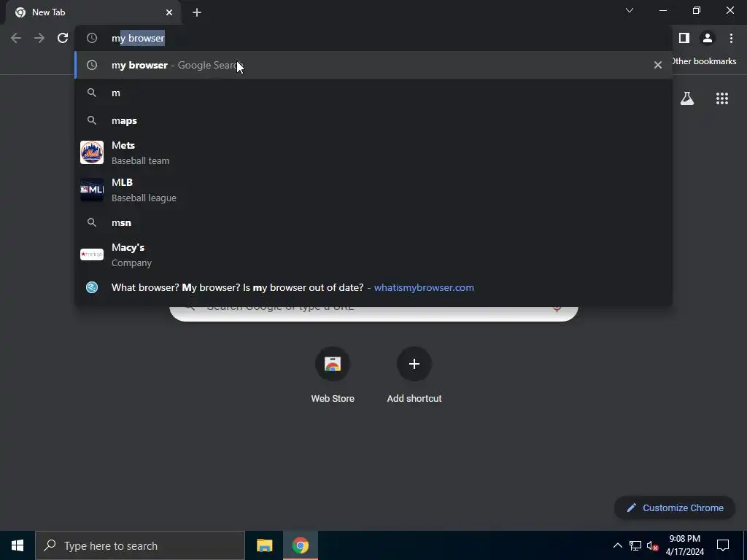
Task: Click the network status tray icon
Action: point(635,545)
